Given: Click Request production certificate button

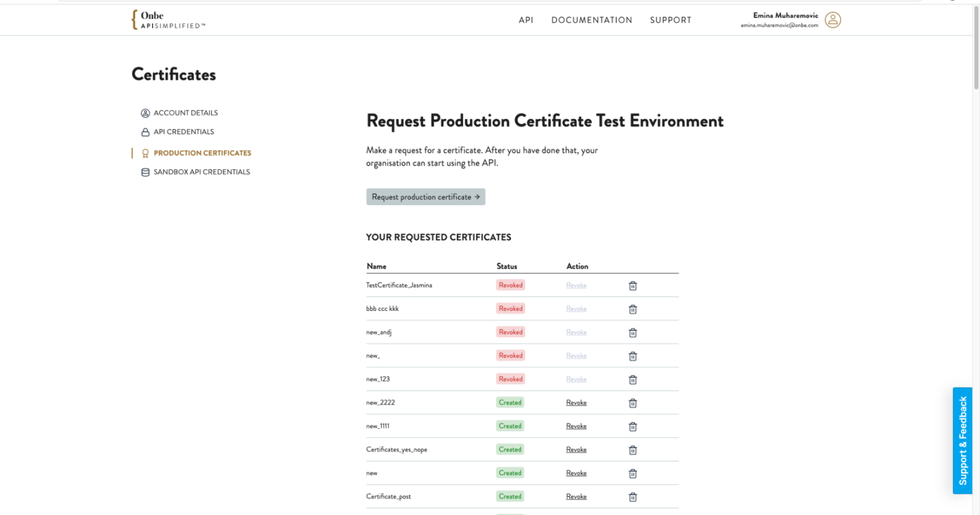Looking at the screenshot, I should tap(426, 197).
